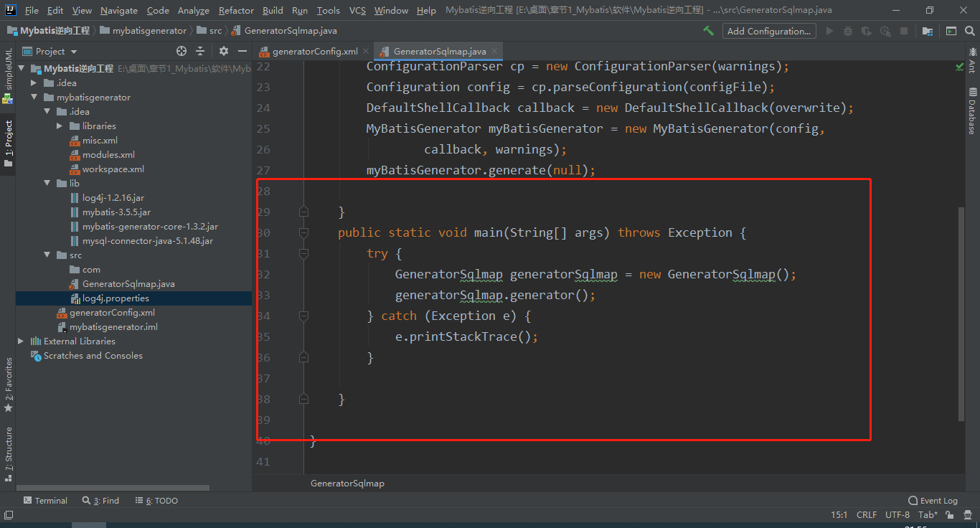Open the 3: Find tool window
This screenshot has height=528, width=980.
[101, 501]
